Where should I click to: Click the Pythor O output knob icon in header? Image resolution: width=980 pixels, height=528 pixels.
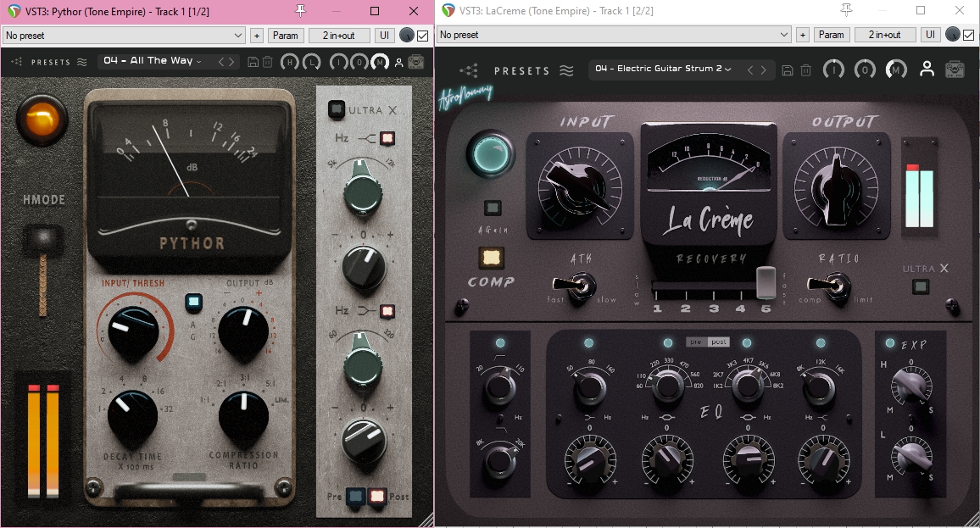coord(359,62)
